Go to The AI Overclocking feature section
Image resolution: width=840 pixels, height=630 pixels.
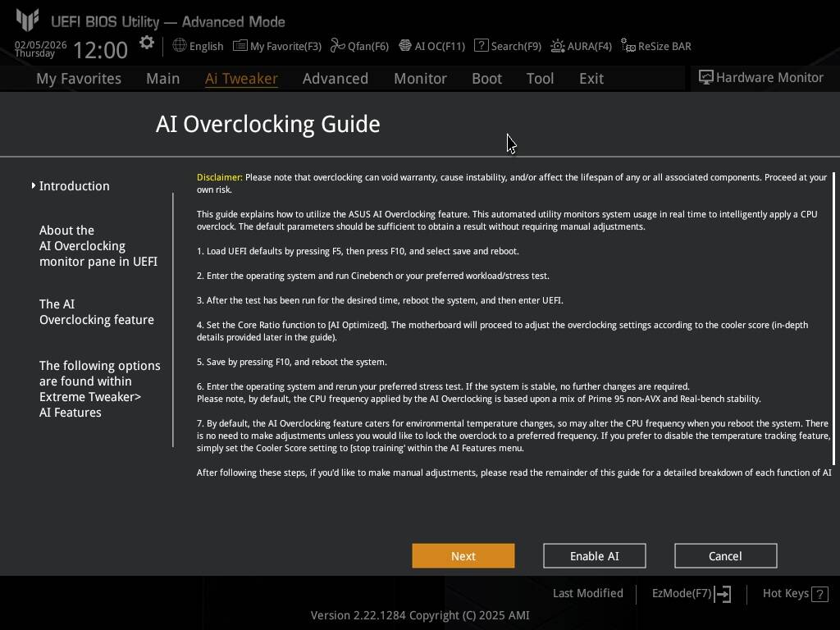(x=96, y=312)
